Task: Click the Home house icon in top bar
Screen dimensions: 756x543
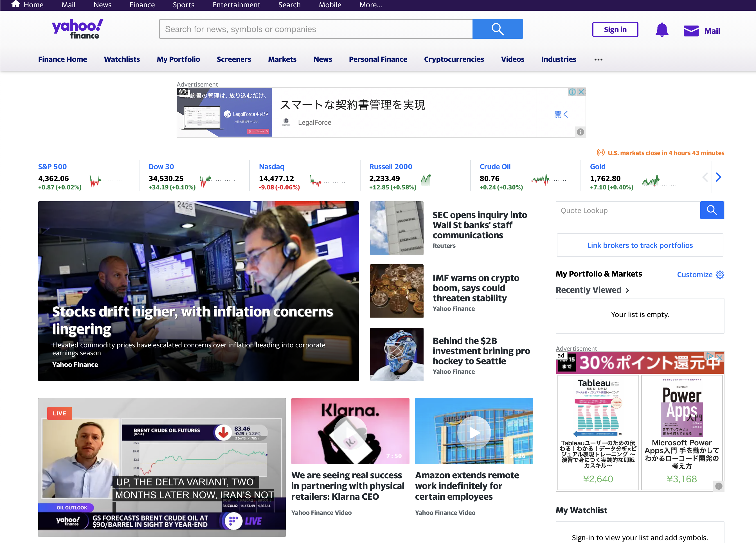Action: (15, 4)
